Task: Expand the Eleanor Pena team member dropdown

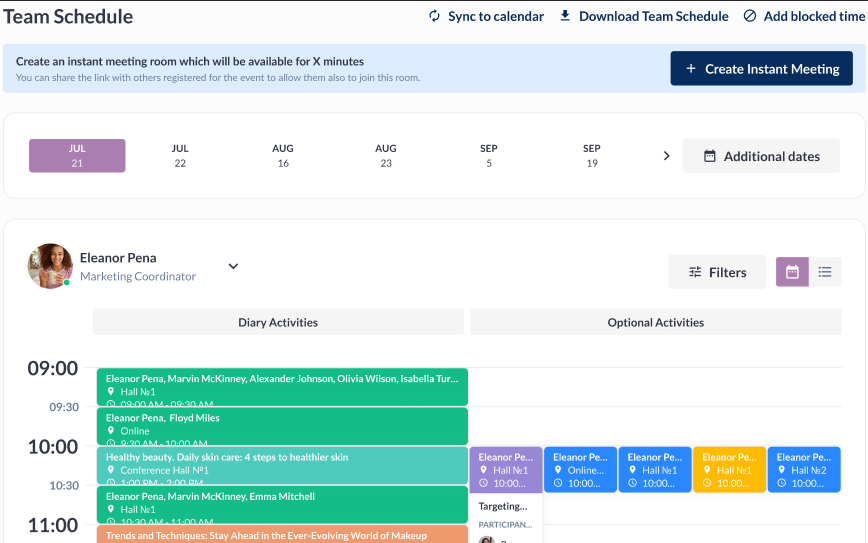Action: pyautogui.click(x=233, y=266)
